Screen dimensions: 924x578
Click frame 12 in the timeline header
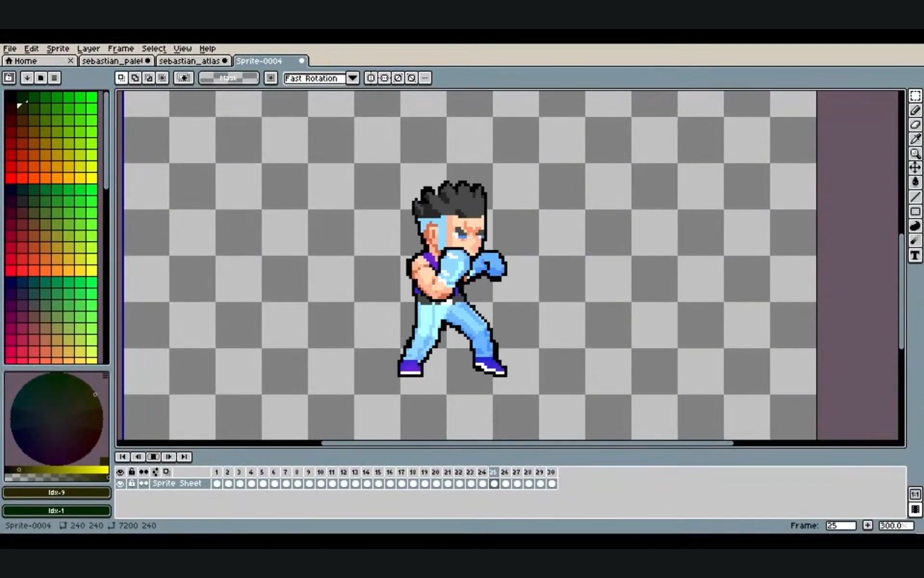click(x=343, y=472)
